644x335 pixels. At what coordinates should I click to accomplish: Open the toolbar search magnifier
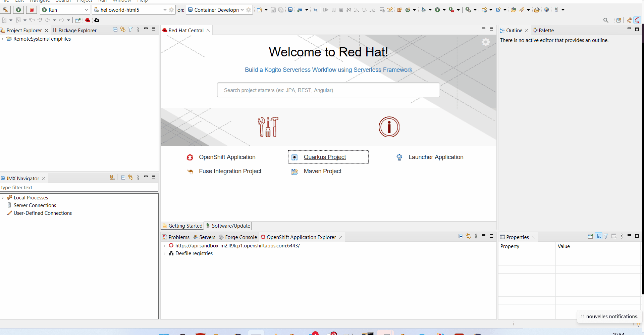coord(605,20)
